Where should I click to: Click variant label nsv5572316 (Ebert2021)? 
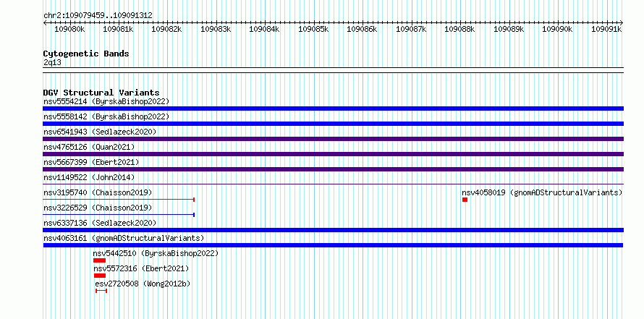pyautogui.click(x=141, y=268)
